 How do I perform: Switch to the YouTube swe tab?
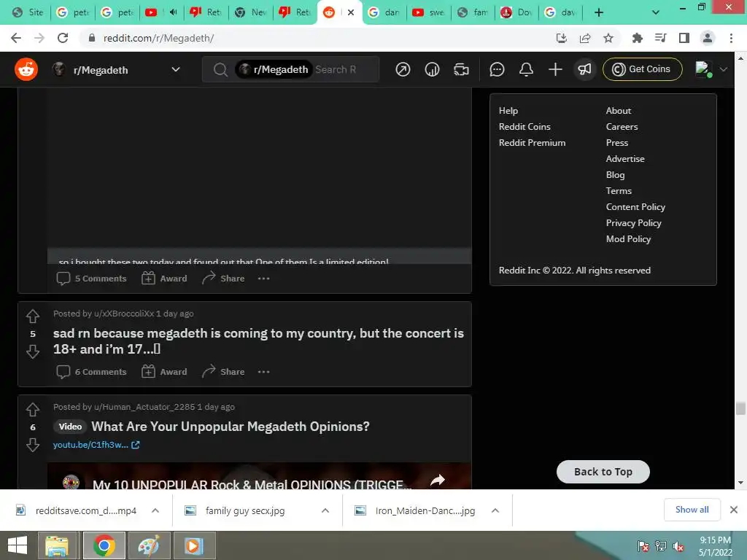point(428,12)
